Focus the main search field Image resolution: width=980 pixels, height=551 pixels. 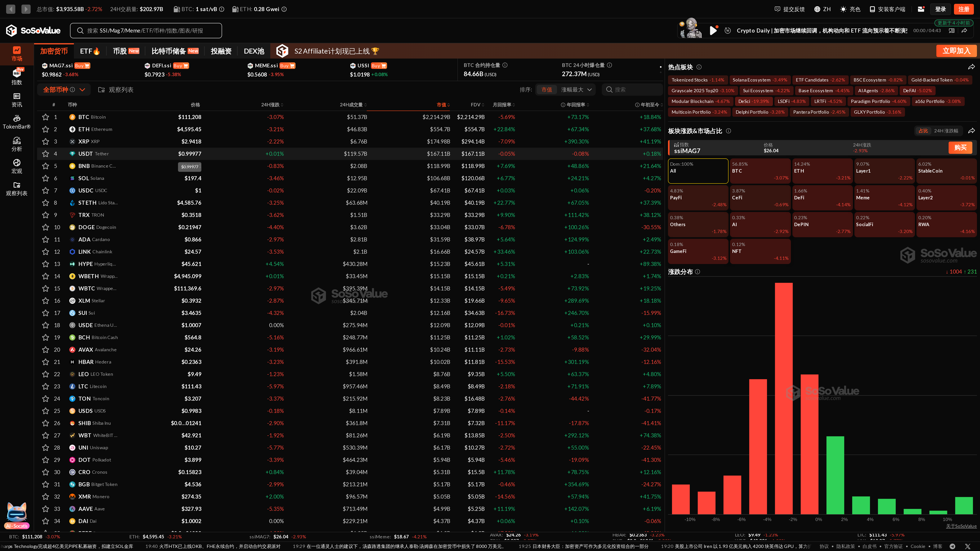pos(146,30)
